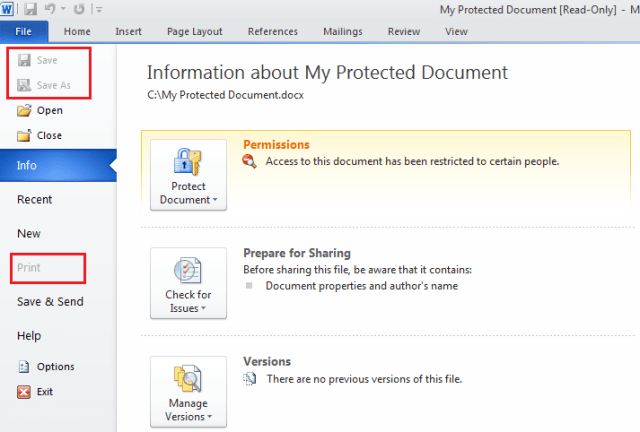Click the Options icon in sidebar
Screen dimensions: 640x432
pyautogui.click(x=25, y=367)
